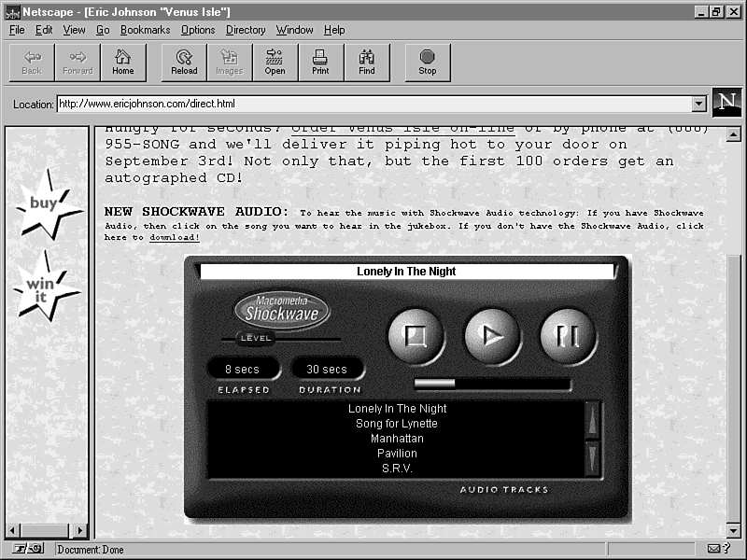The image size is (747, 560).
Task: Click the download! link
Action: [175, 237]
